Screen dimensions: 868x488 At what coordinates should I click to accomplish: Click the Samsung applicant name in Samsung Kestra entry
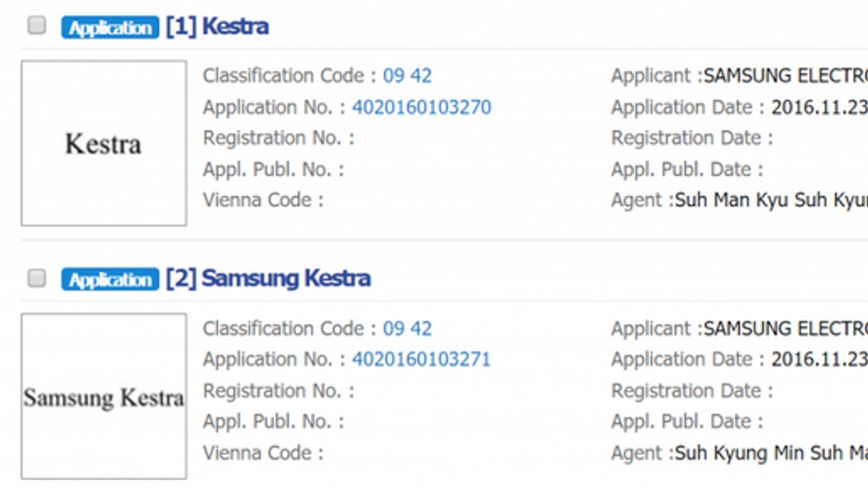pos(785,329)
